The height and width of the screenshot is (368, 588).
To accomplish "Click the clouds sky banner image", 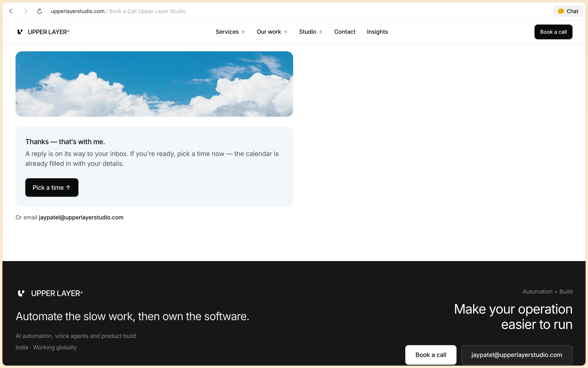I will point(154,84).
